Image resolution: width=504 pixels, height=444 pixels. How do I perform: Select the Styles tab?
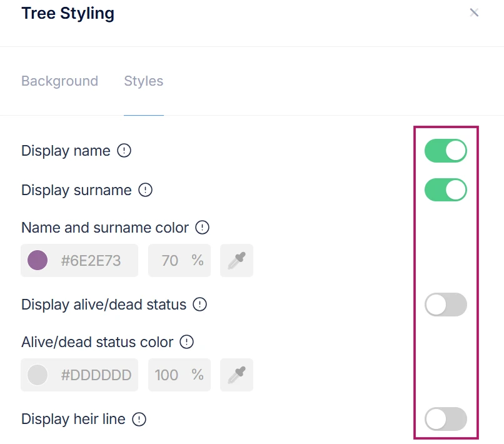click(143, 81)
